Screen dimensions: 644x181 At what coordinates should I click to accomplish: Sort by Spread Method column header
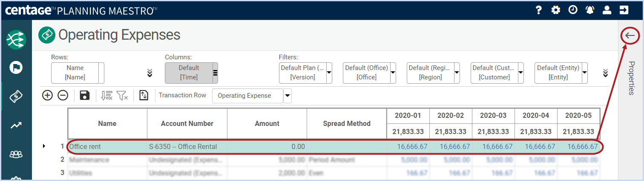tap(347, 123)
